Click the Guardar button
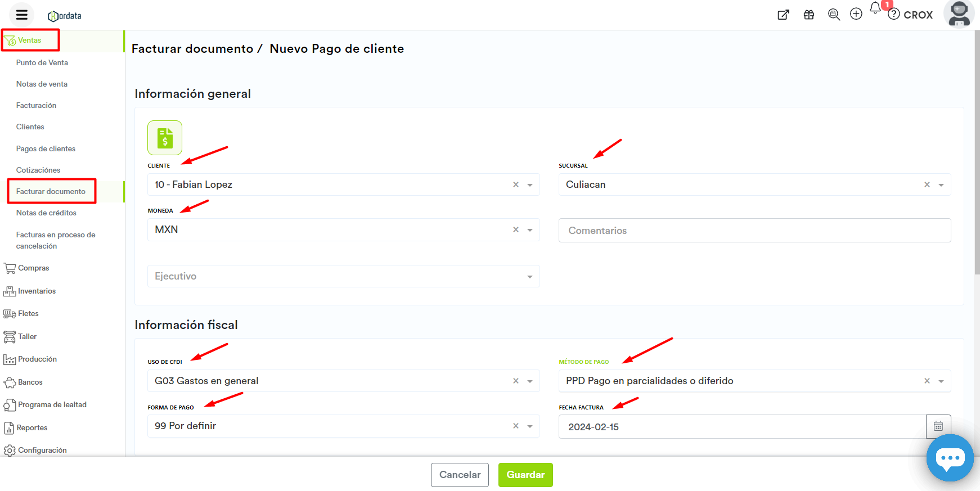Screen dimensions: 980x491 point(525,475)
